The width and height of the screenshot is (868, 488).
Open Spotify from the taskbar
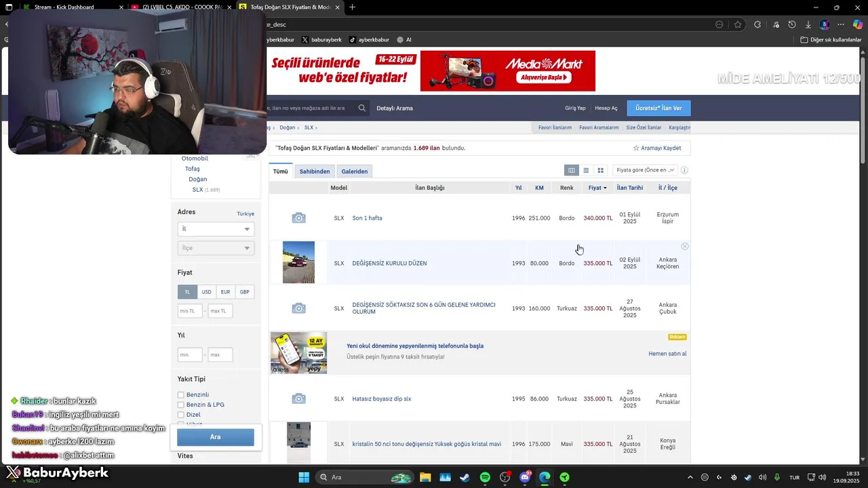(485, 477)
